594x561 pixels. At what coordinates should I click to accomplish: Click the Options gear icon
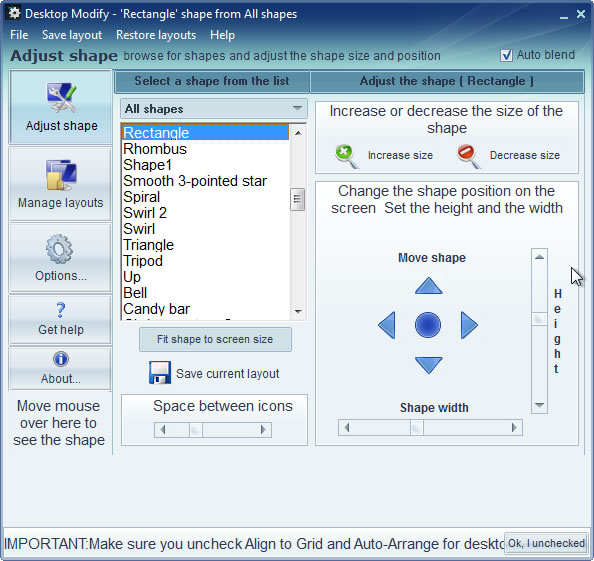(x=59, y=249)
